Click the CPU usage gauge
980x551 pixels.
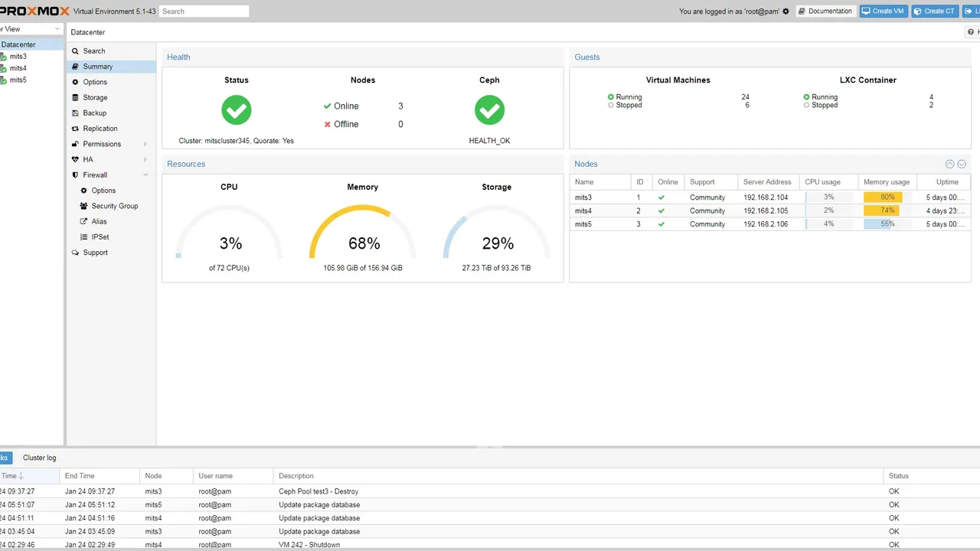tap(229, 233)
